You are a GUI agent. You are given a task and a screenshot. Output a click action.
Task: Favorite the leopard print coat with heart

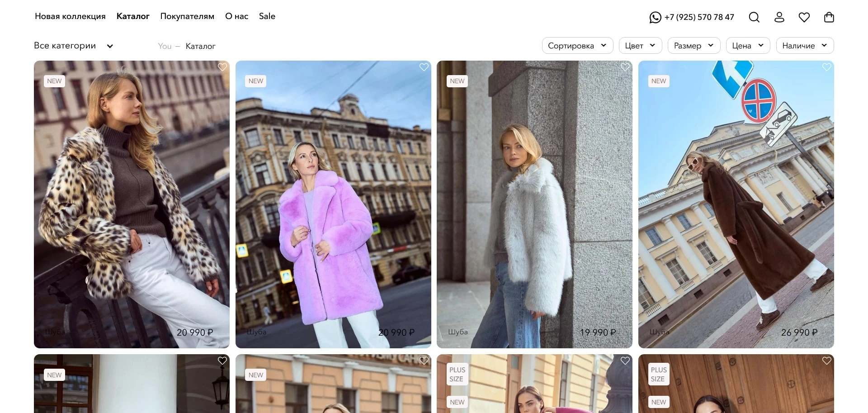222,67
